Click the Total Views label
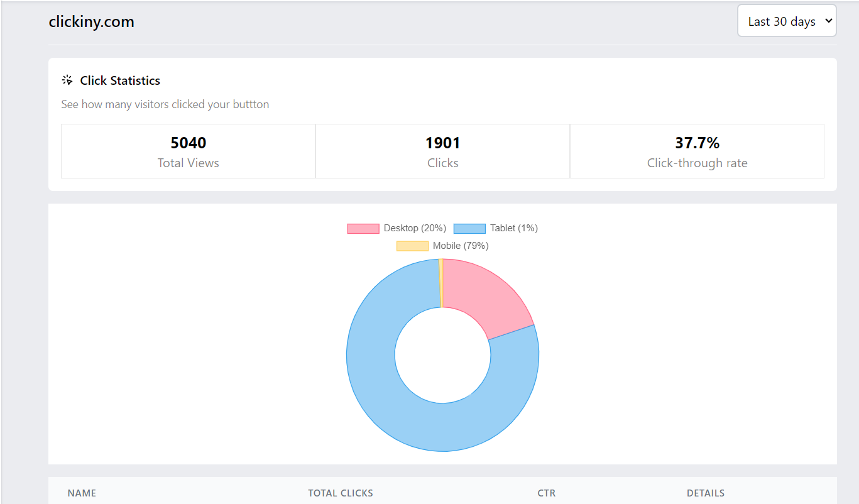859x504 pixels. 189,163
